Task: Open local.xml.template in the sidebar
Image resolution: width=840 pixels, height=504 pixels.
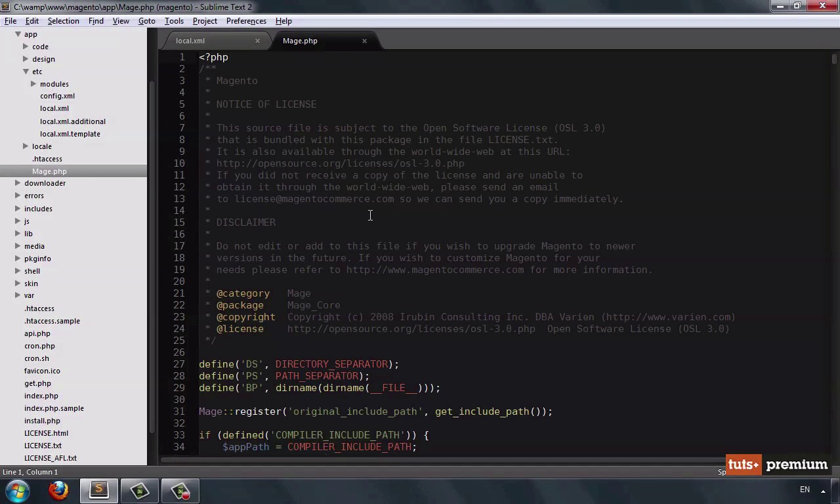Action: pos(70,134)
